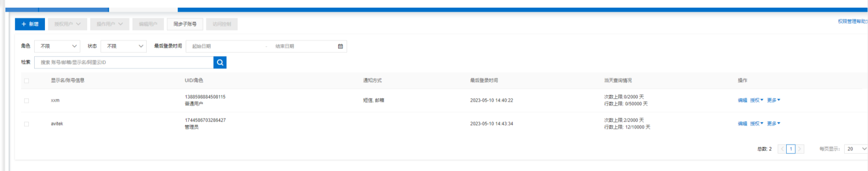Open the 操作用户 dropdown button
The height and width of the screenshot is (171, 868).
pos(110,24)
